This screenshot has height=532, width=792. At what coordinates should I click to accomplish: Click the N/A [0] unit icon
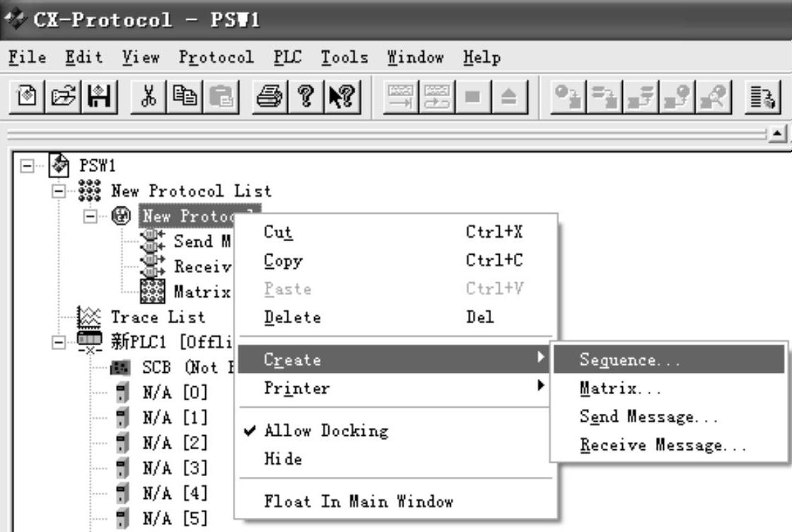tap(121, 392)
